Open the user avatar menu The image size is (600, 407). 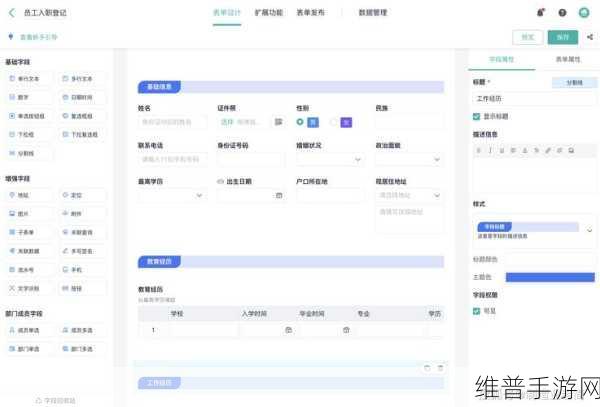[584, 13]
